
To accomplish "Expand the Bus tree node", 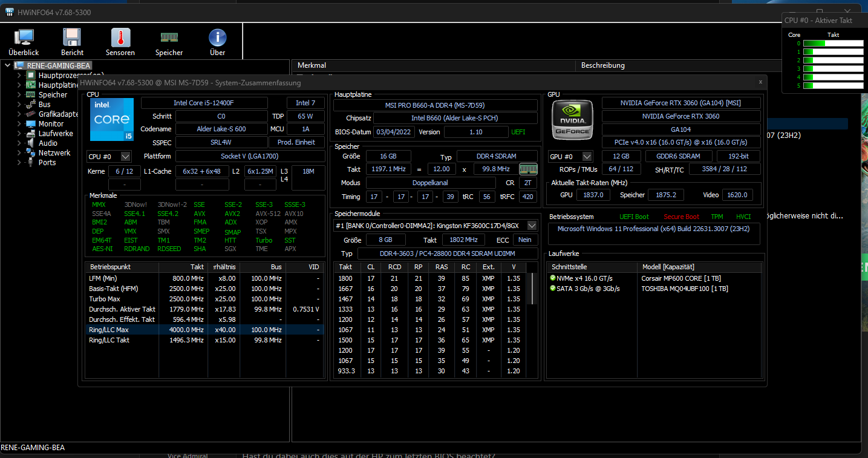I will 18,104.
